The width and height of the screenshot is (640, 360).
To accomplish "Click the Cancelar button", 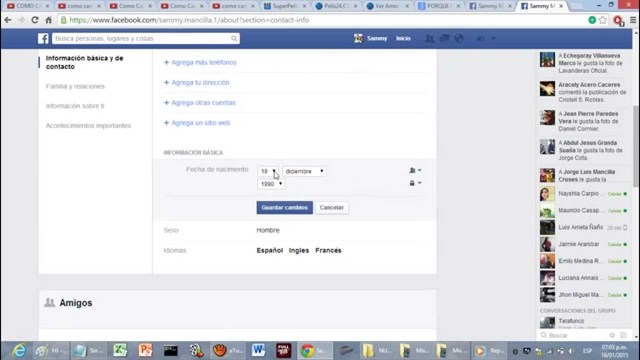I will tap(332, 207).
